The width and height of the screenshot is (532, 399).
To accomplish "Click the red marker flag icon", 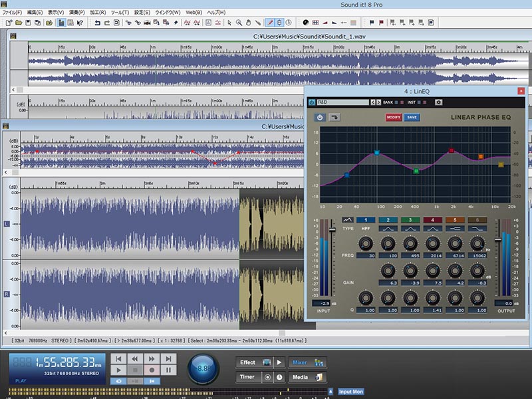I will [381, 23].
